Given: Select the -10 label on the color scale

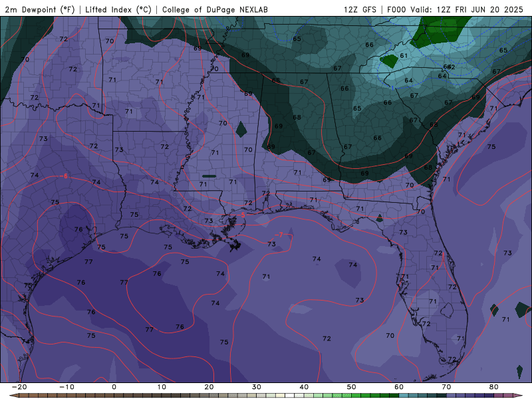Looking at the screenshot, I should coord(66,387).
